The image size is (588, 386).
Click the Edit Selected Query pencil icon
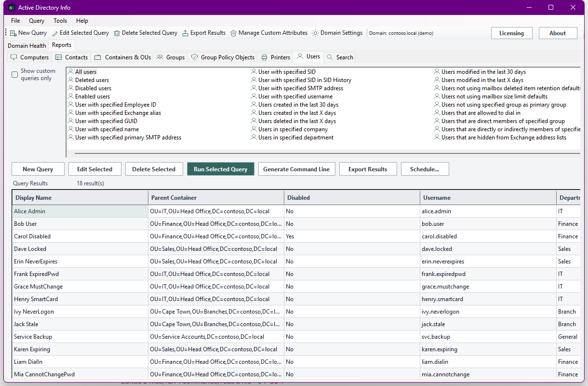55,33
